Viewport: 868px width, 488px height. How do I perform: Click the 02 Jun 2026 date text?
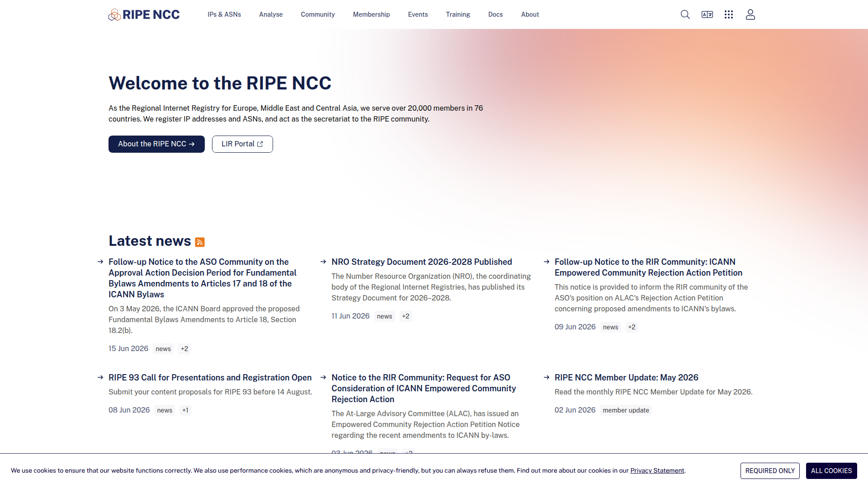[575, 410]
